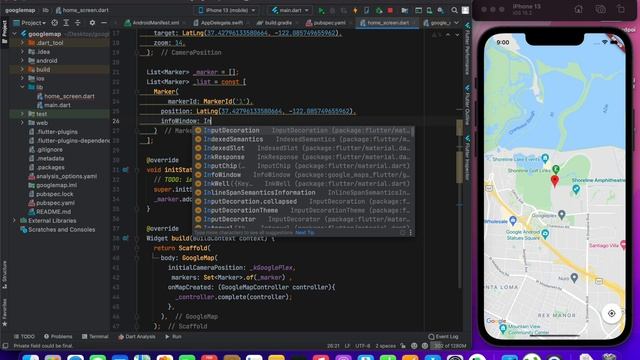This screenshot has width=640, height=360.
Task: Open main.dart run configuration dropdown
Action: 290,10
